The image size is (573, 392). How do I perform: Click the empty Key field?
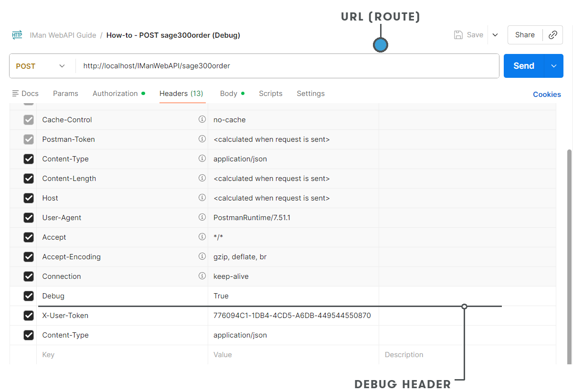coord(122,355)
